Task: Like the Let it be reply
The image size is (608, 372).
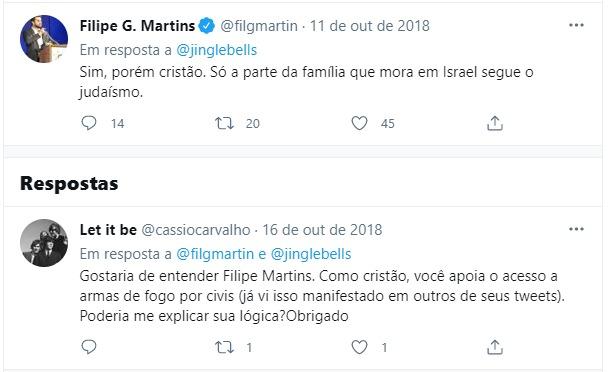Action: point(359,347)
